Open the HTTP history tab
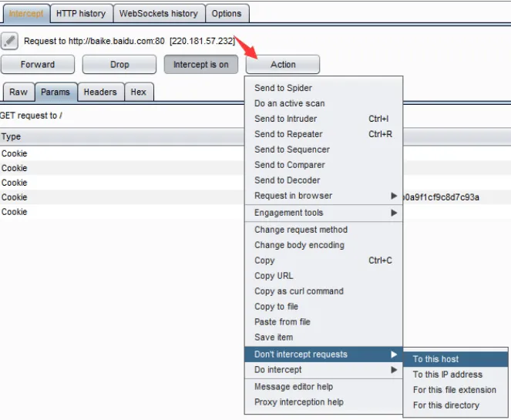511x420 pixels. click(81, 14)
